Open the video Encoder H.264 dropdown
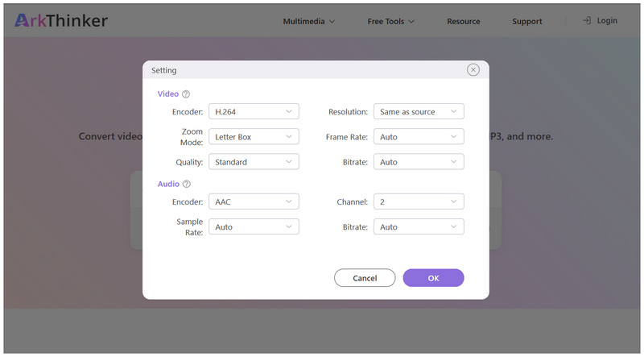This screenshot has height=357, width=644. point(254,111)
